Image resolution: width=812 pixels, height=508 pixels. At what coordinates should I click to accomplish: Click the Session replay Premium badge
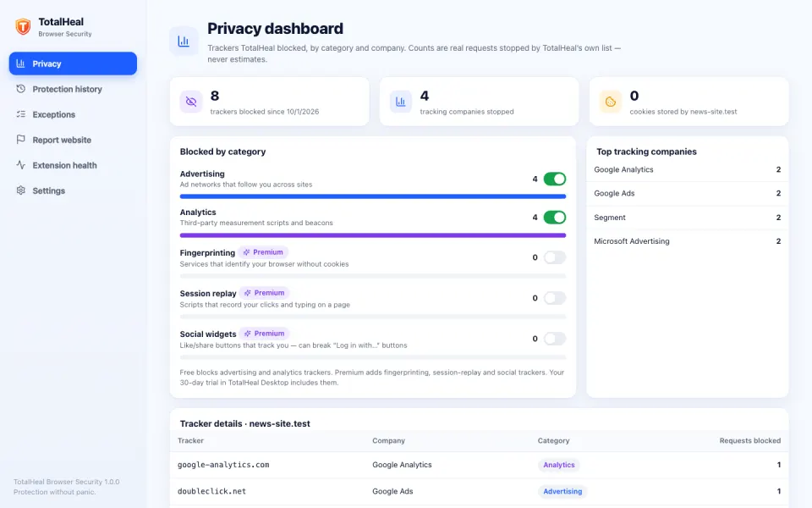tap(264, 293)
